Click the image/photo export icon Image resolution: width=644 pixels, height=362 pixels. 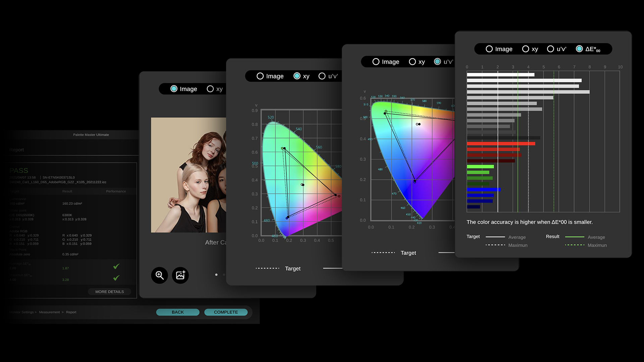coord(180,275)
